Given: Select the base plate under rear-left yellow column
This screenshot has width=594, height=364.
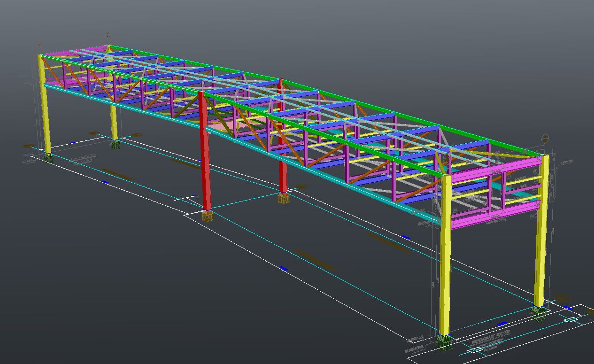Looking at the screenshot, I should [115, 145].
